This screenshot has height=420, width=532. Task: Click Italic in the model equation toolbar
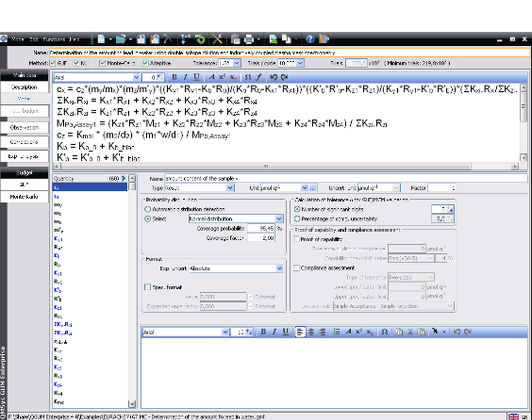tap(185, 77)
